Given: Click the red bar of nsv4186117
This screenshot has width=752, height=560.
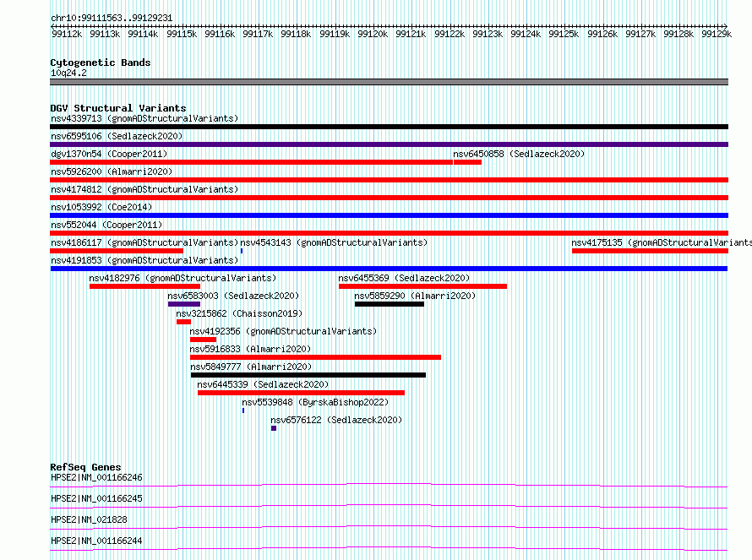Looking at the screenshot, I should (117, 251).
